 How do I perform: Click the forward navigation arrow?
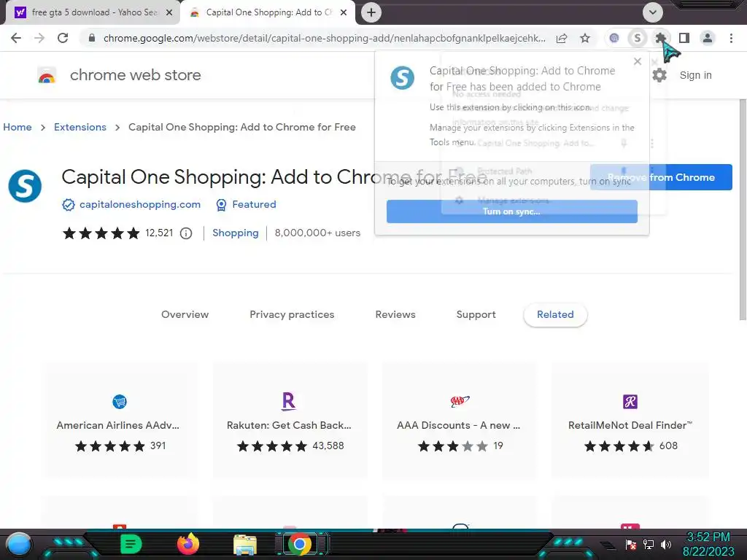(39, 38)
